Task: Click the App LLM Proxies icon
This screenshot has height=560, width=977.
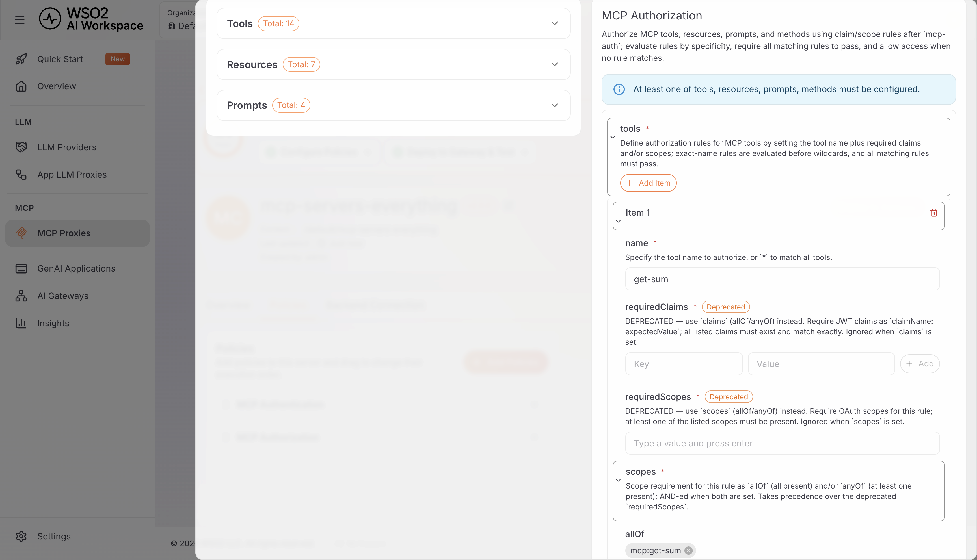Action: pos(21,175)
